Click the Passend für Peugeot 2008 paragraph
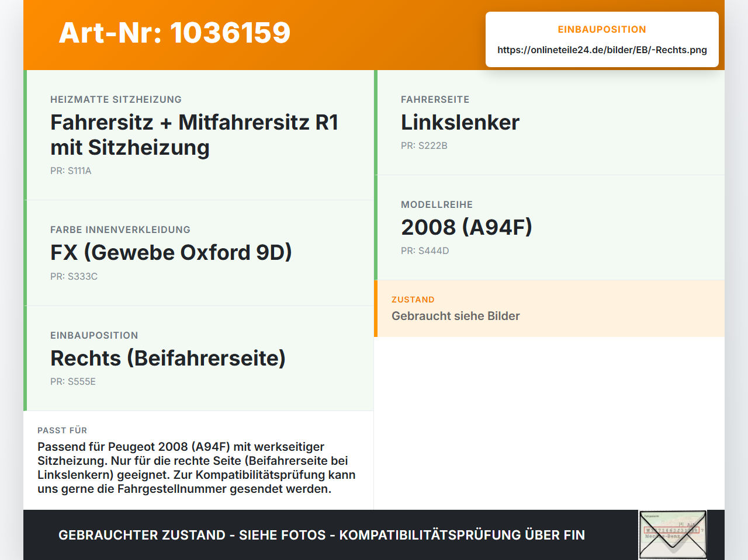This screenshot has width=748, height=560. [x=196, y=468]
